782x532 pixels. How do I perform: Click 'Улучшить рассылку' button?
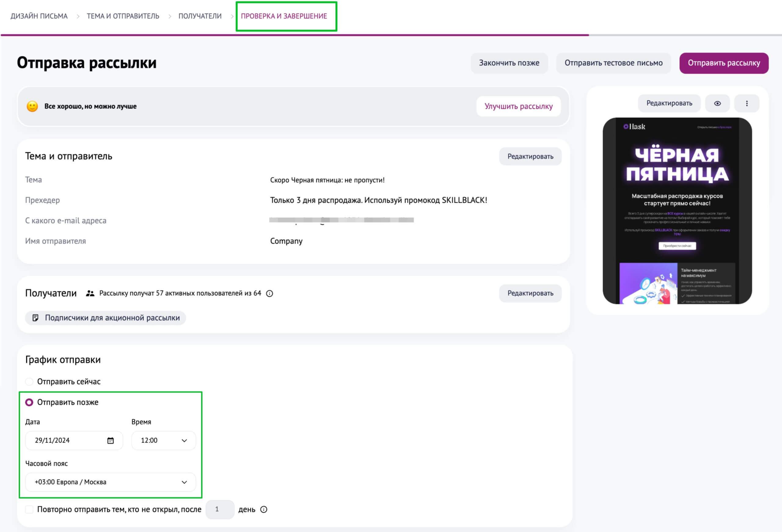[x=518, y=106]
